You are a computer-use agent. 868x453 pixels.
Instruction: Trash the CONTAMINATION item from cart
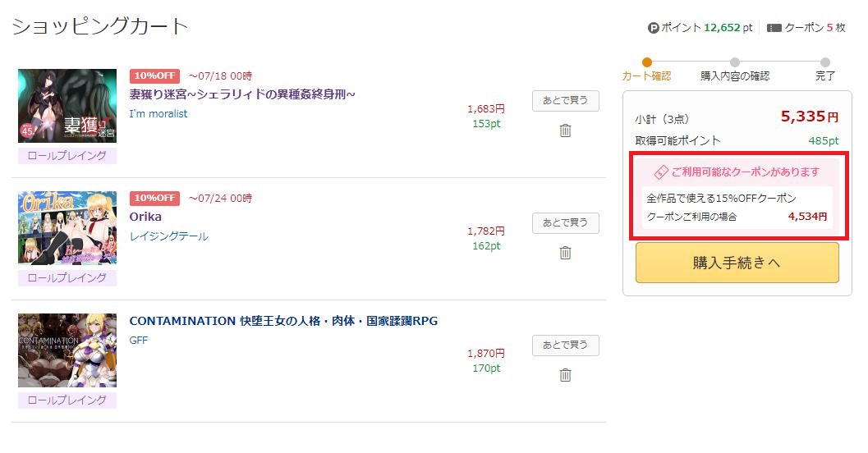[x=565, y=375]
